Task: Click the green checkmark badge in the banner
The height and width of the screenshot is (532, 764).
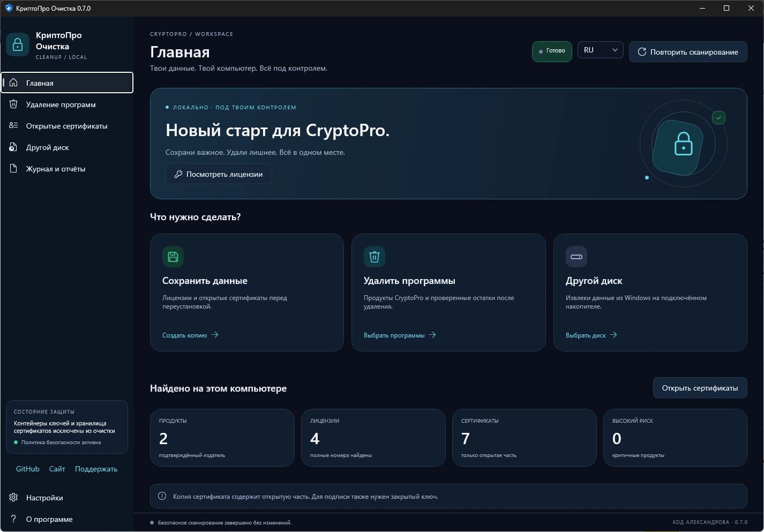Action: pyautogui.click(x=718, y=117)
